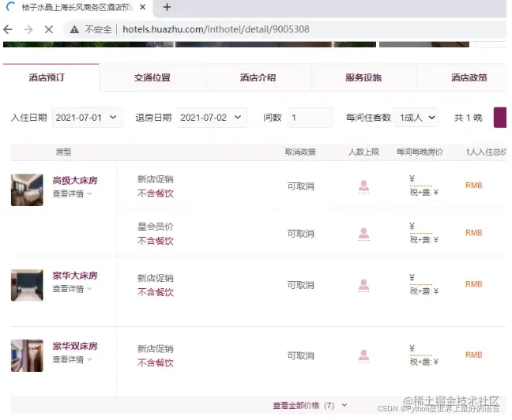
Task: Click person icon in 豪华大床房 row
Action: pyautogui.click(x=363, y=285)
